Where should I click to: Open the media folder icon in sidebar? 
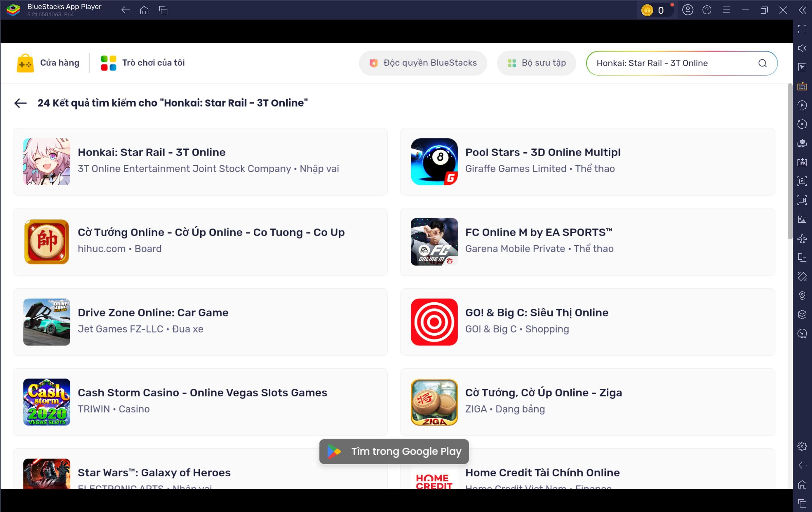coord(802,219)
